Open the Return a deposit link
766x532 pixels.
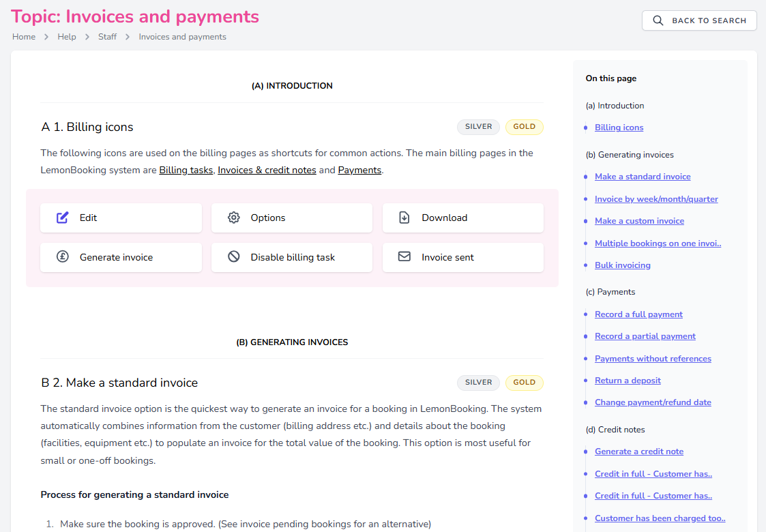pyautogui.click(x=628, y=380)
